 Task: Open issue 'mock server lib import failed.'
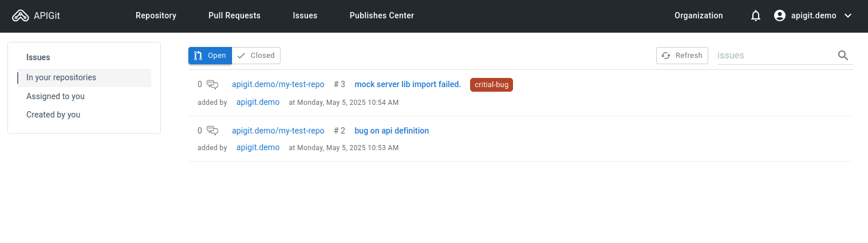click(408, 84)
